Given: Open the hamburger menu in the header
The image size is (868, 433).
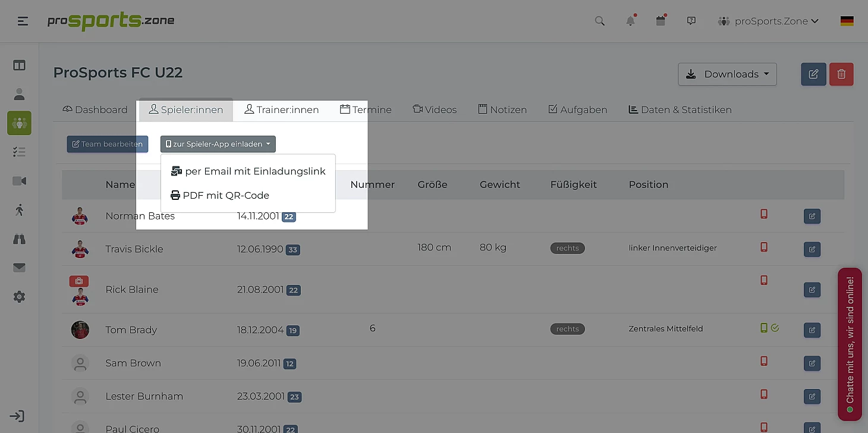Looking at the screenshot, I should pyautogui.click(x=23, y=21).
